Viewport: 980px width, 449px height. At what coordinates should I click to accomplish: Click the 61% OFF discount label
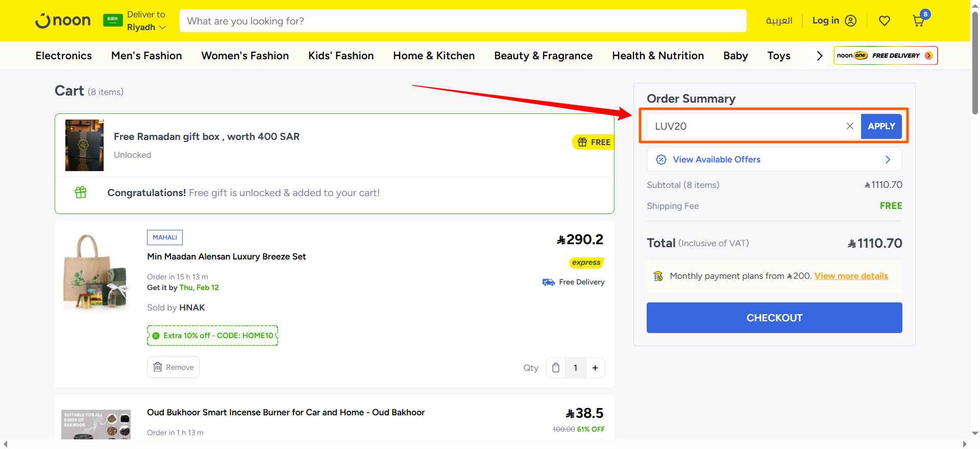tap(591, 429)
